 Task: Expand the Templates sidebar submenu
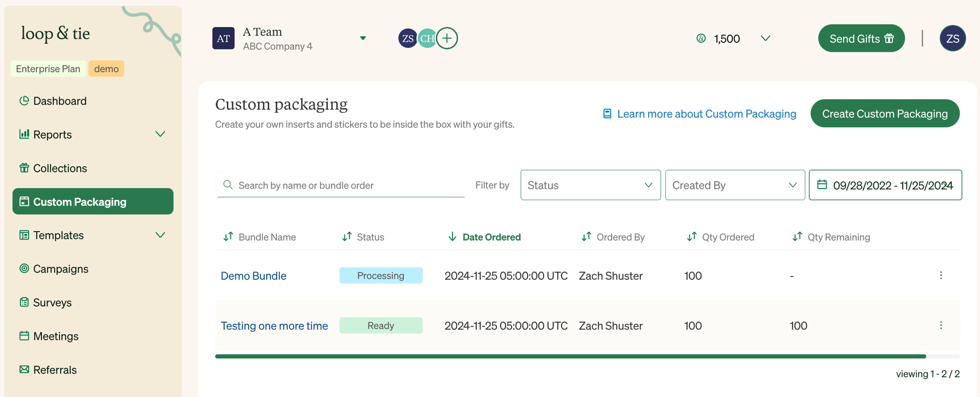point(160,235)
